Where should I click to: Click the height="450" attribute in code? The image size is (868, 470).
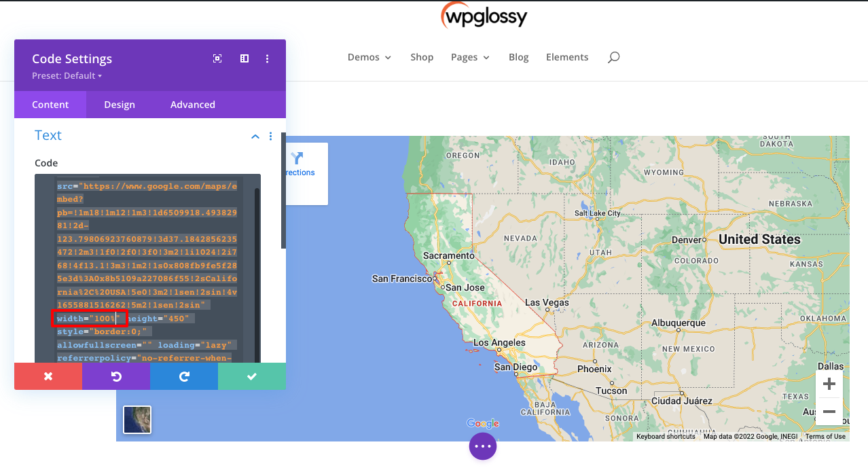coord(160,319)
